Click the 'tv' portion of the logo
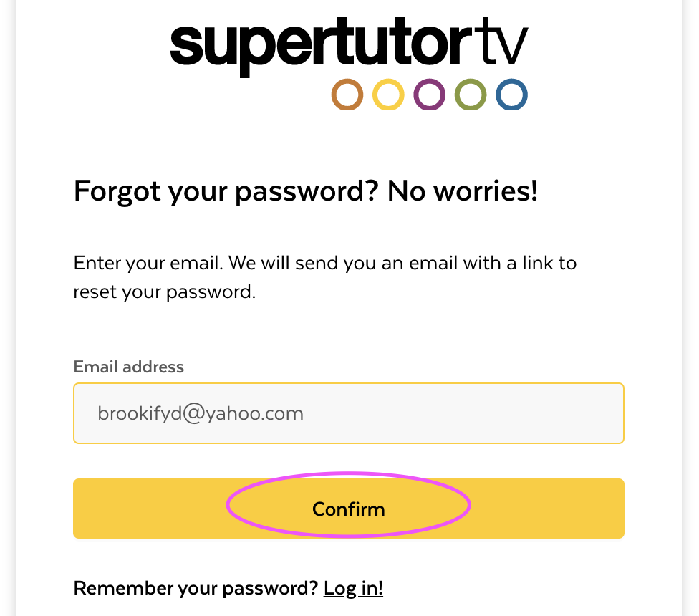The width and height of the screenshot is (699, 616). (x=501, y=42)
